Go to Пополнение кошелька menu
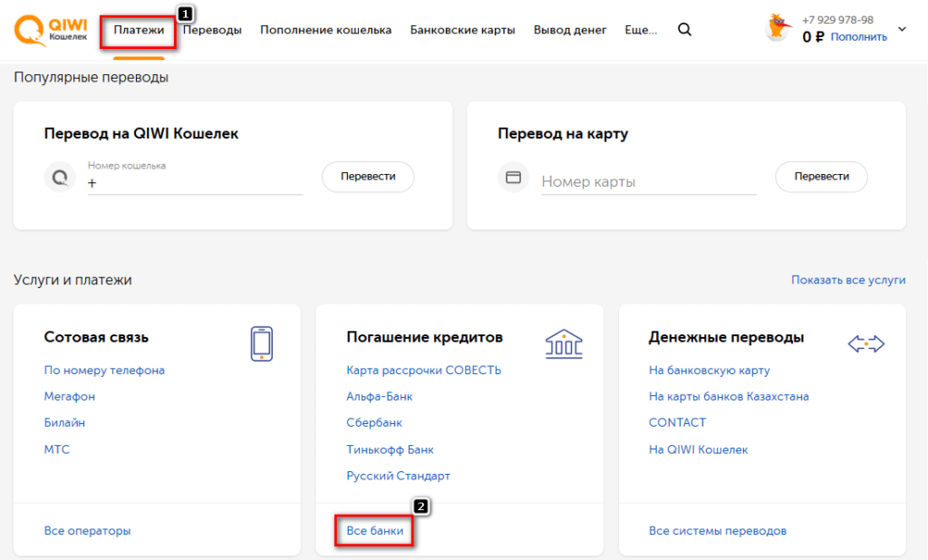This screenshot has width=928, height=560. point(325,30)
